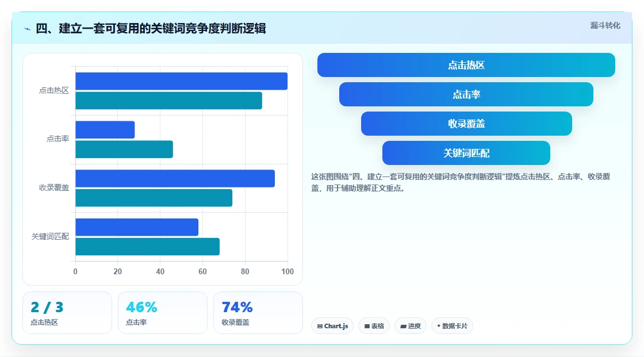
Task: Click the blue bar in the 点击率 row
Action: 105,130
